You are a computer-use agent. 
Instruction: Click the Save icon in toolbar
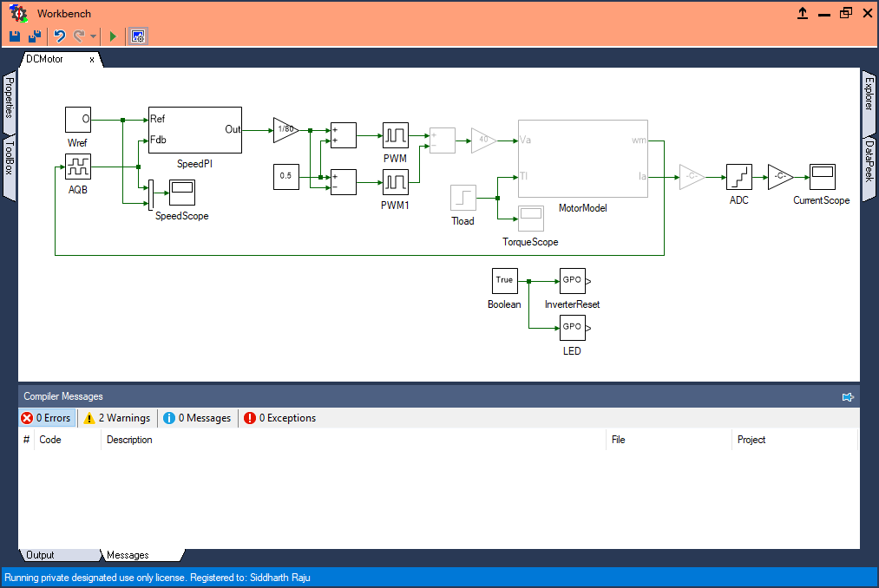[x=15, y=36]
